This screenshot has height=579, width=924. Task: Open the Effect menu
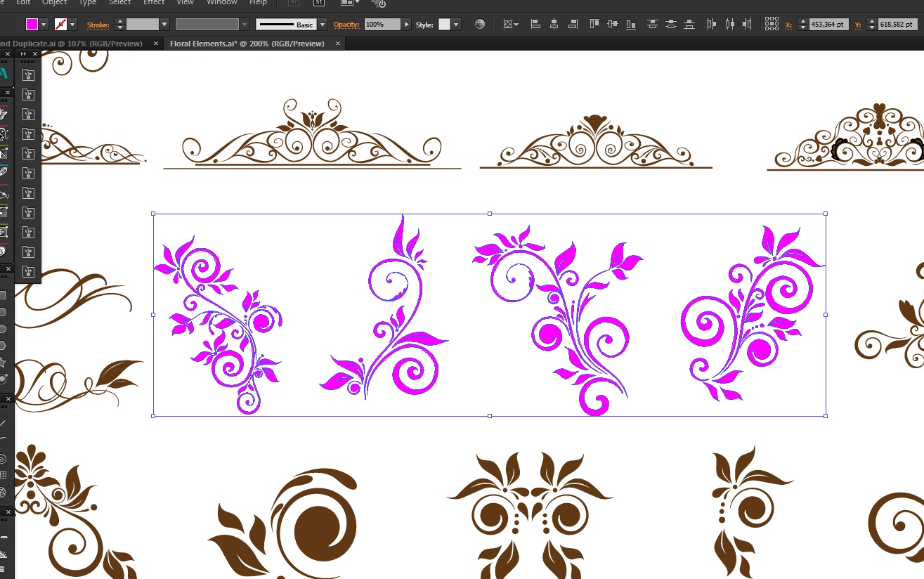(x=154, y=3)
